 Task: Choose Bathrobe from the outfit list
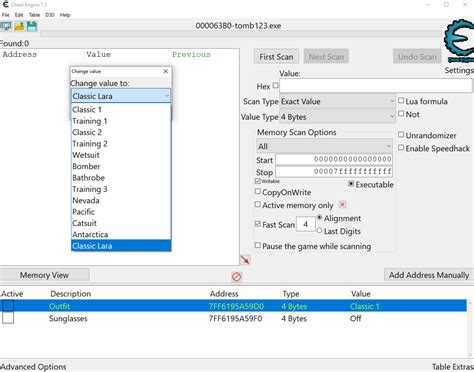(121, 178)
